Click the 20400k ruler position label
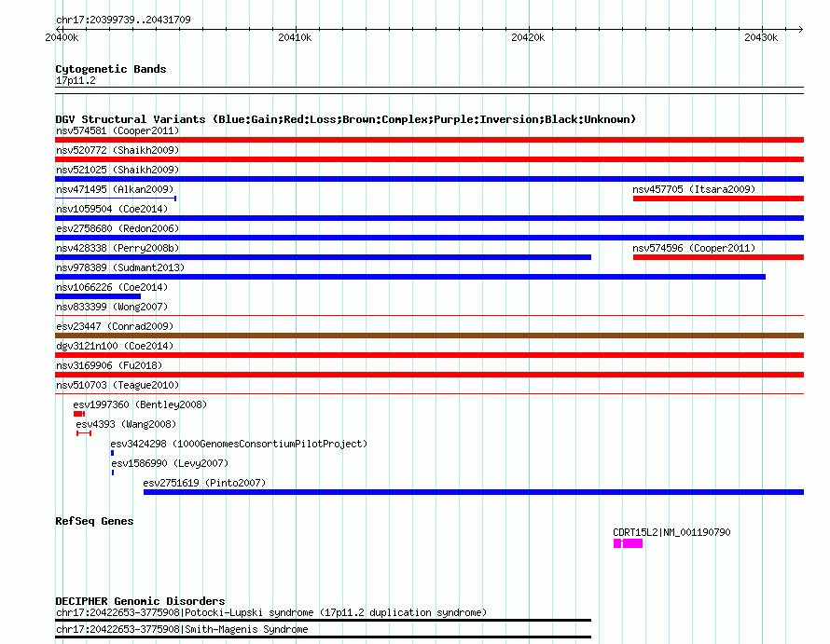 tap(62, 37)
